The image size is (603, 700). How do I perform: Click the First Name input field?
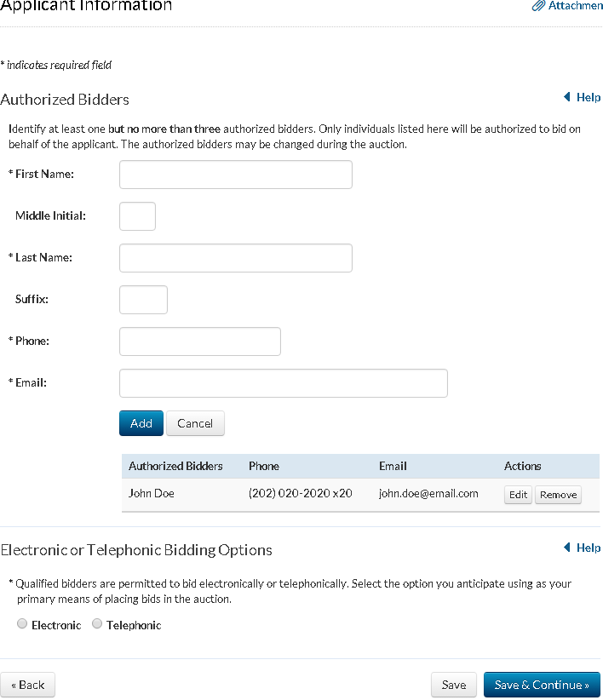click(235, 175)
